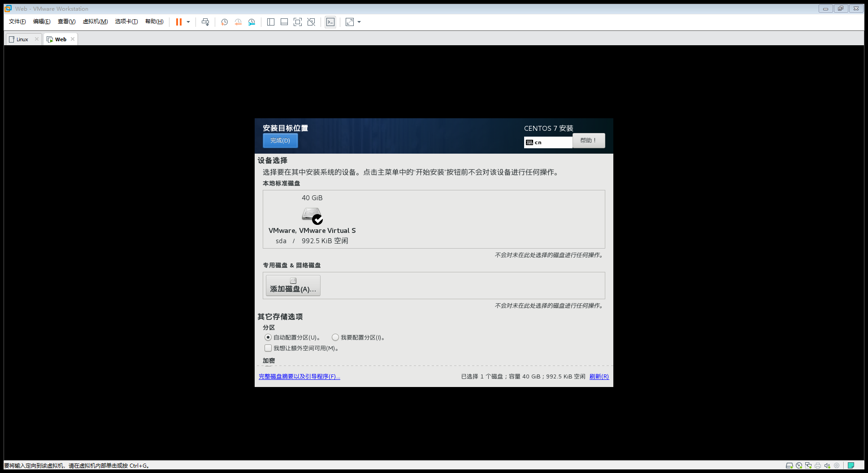
Task: Click the greyed-out disc device status icon
Action: [837, 466]
